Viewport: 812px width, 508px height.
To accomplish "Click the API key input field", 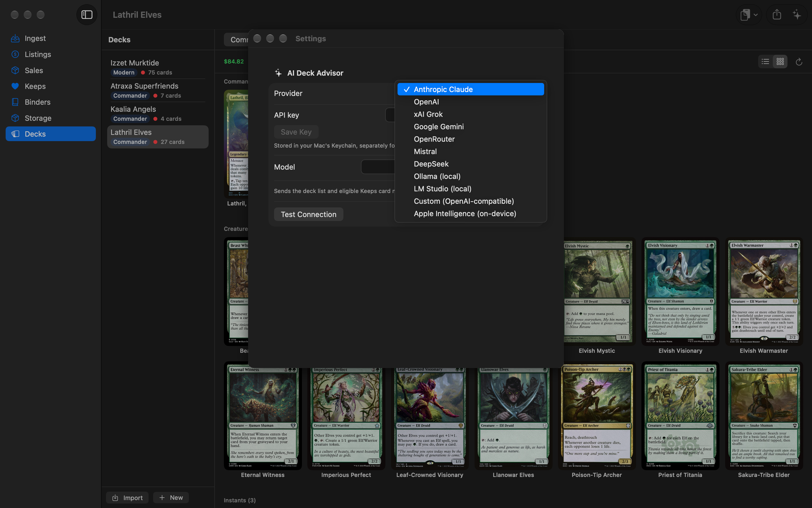I will [390, 115].
